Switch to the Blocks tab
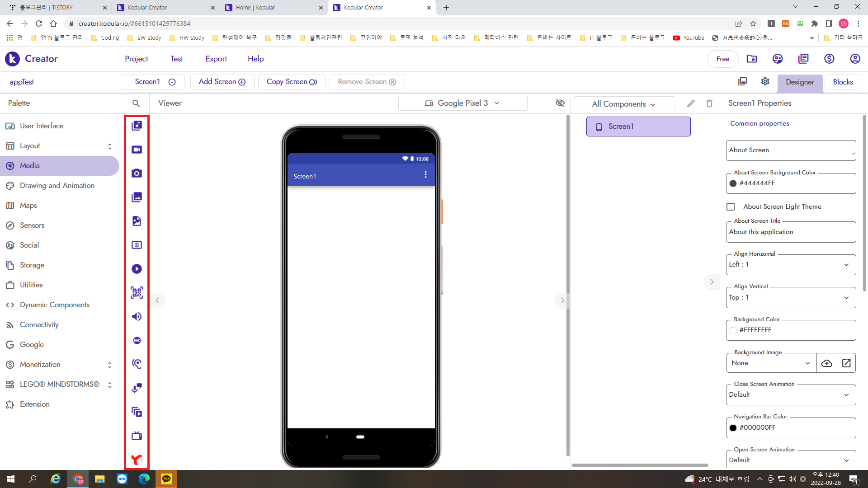The image size is (868, 488). click(843, 82)
